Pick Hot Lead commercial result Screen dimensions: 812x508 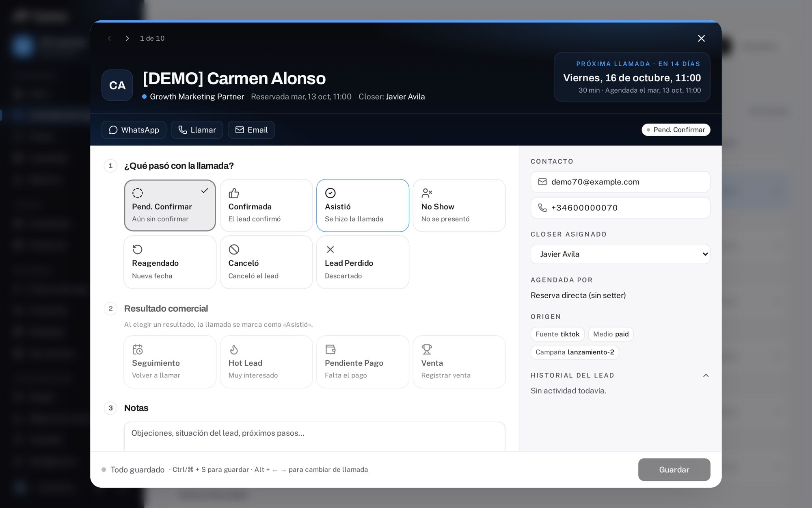(x=266, y=362)
